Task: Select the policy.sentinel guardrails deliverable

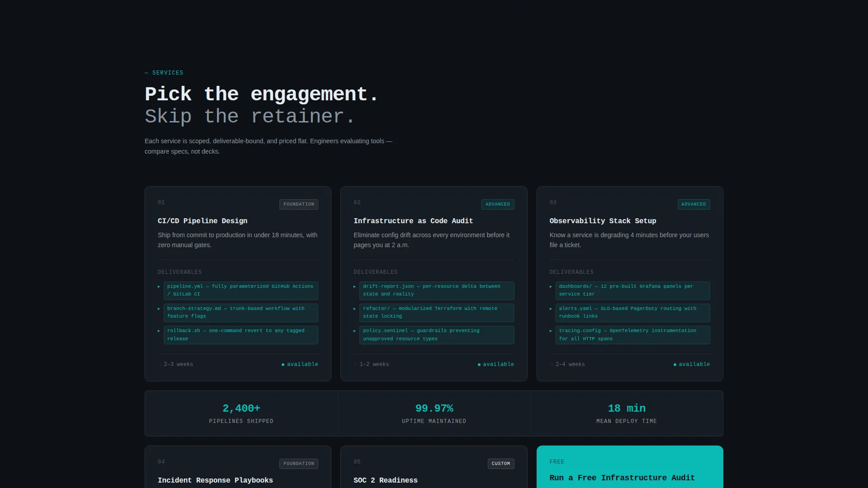Action: 437,335
